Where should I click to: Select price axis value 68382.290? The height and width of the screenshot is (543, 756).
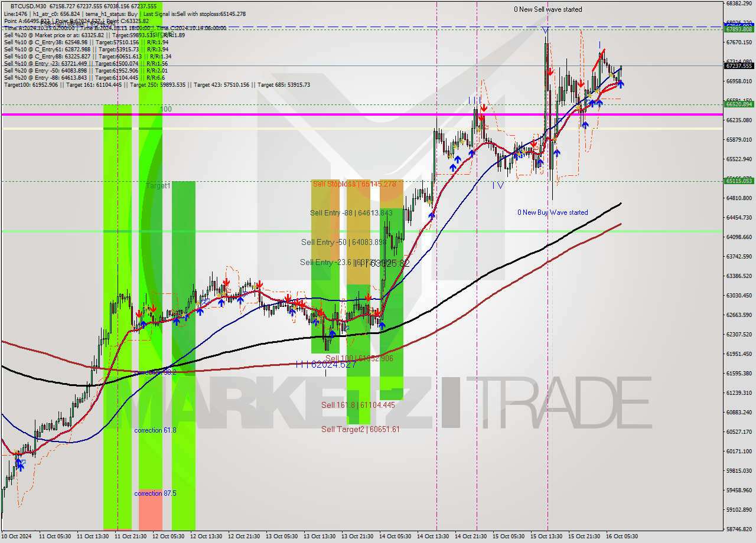click(x=739, y=4)
